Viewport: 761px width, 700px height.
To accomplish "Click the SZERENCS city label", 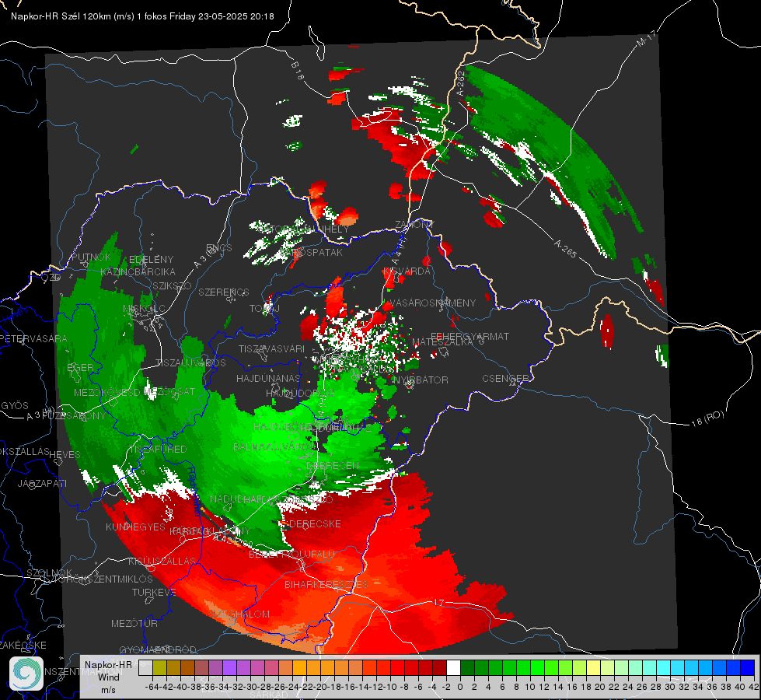I will coord(224,292).
